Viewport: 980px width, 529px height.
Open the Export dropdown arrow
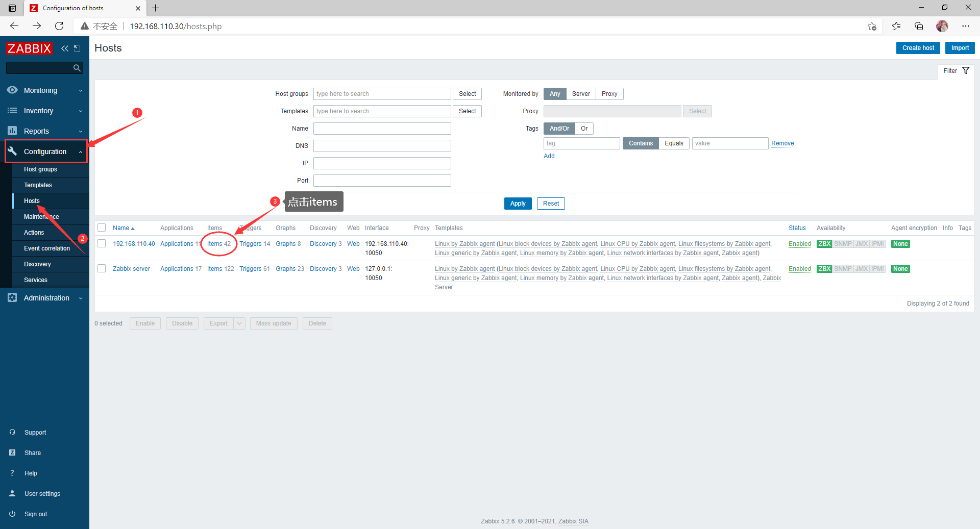click(x=239, y=323)
